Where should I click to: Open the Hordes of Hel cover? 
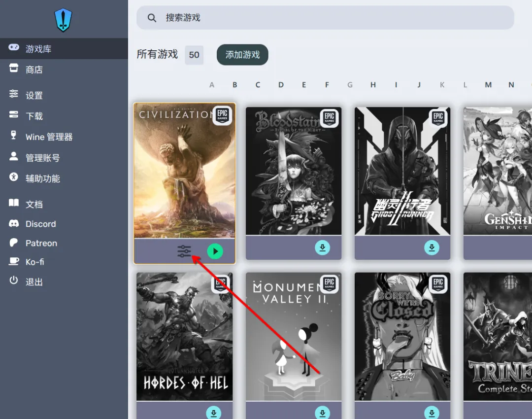[x=185, y=337]
